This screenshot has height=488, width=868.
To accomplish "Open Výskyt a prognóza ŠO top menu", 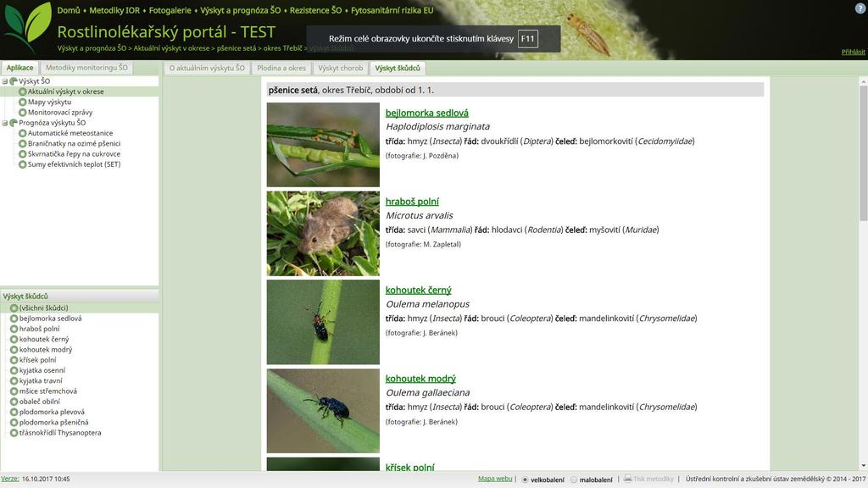I will (x=240, y=10).
